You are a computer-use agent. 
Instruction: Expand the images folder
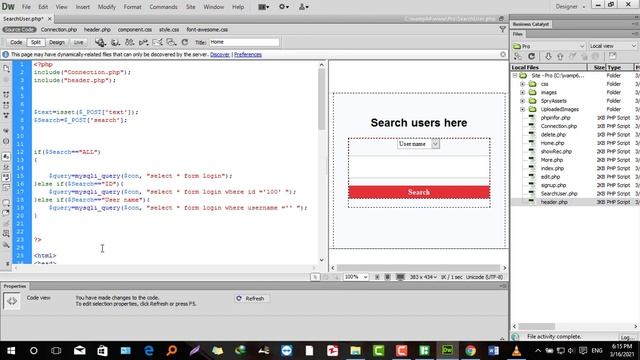[522, 93]
